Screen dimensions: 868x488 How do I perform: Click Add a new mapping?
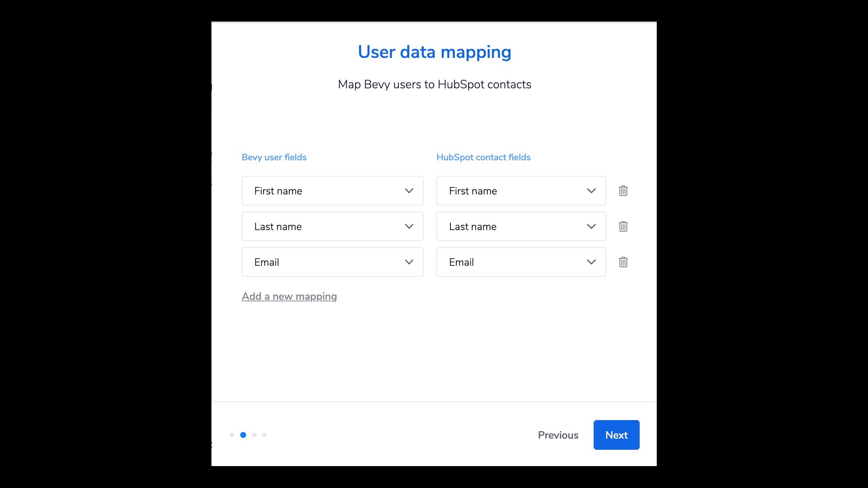pos(289,296)
